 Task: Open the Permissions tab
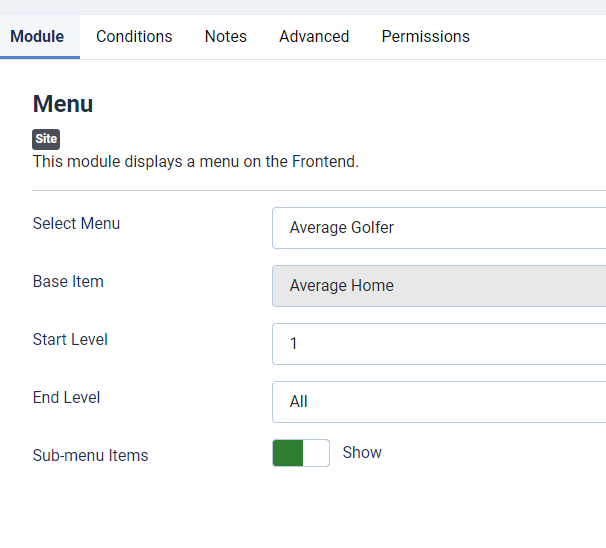[x=425, y=37]
